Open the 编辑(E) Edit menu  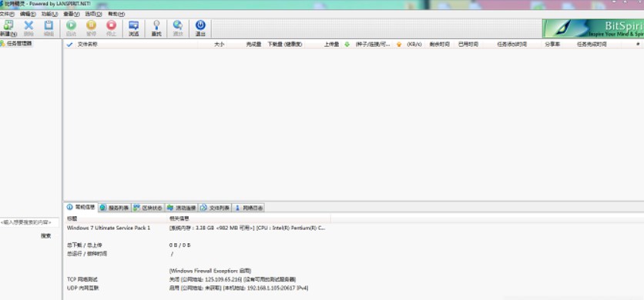coord(28,14)
